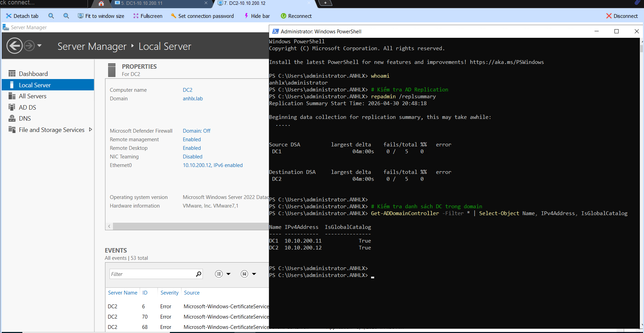Viewport: 644px width, 333px height.
Task: Click the AD DS sidebar icon
Action: [12, 107]
